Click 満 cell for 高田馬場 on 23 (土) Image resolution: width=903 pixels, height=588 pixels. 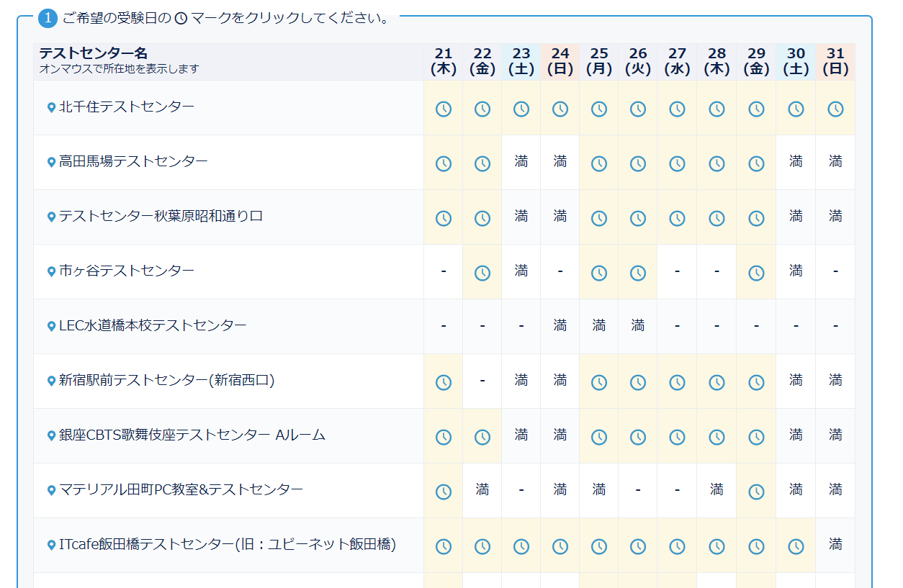pyautogui.click(x=521, y=162)
